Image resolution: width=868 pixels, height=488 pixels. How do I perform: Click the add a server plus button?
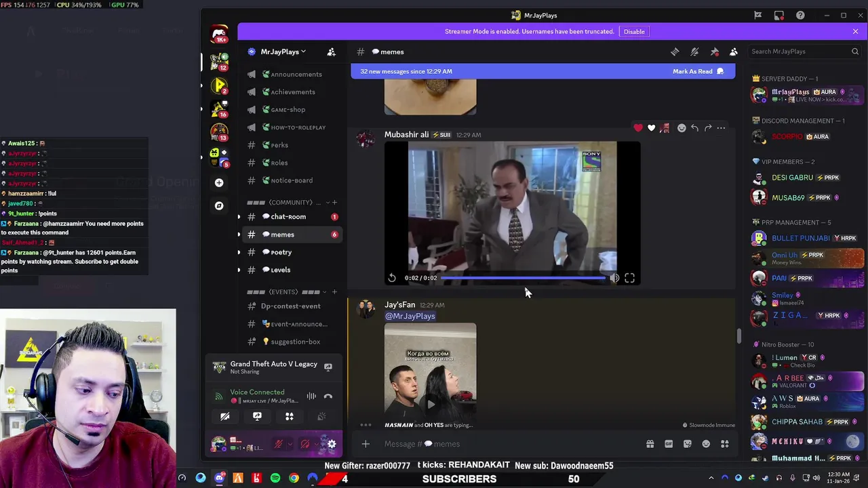(219, 182)
